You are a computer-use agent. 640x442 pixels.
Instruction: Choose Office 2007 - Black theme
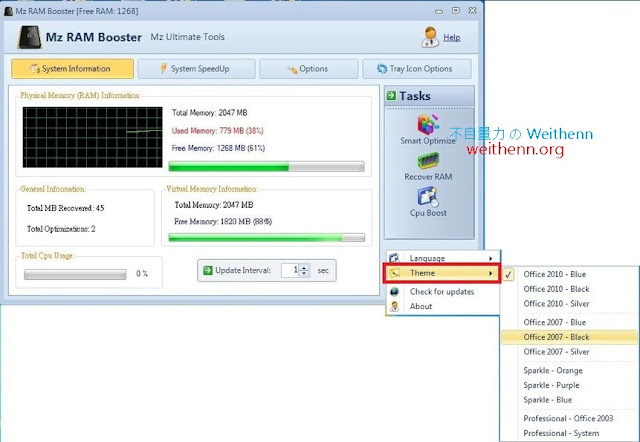pyautogui.click(x=569, y=337)
